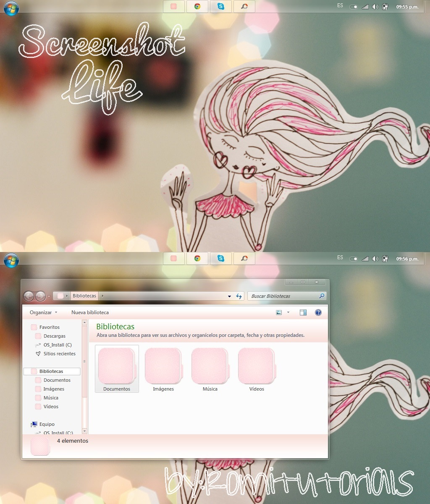The image size is (430, 504).
Task: Open the Organizar menu
Action: point(44,312)
